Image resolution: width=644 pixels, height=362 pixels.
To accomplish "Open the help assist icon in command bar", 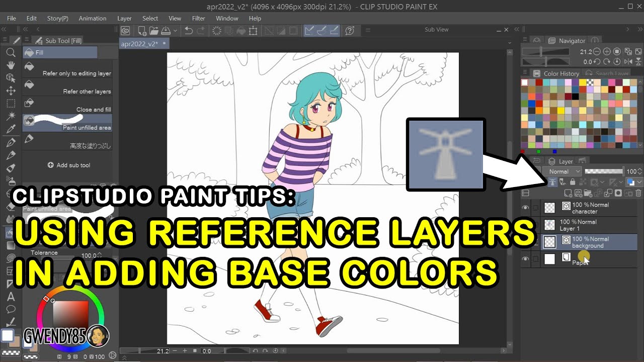I will [350, 31].
